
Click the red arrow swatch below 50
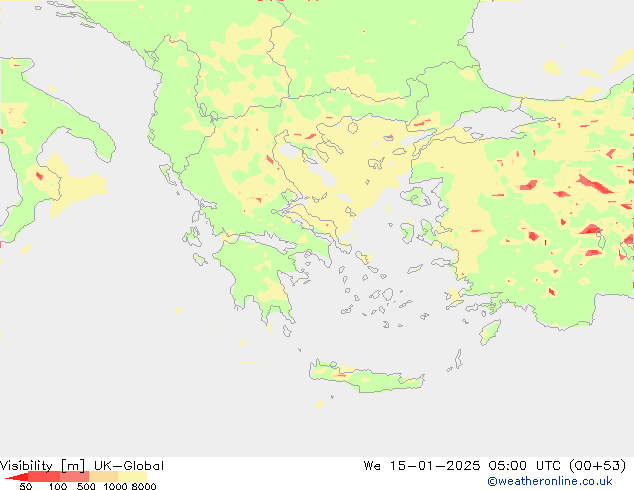pyautogui.click(x=17, y=477)
